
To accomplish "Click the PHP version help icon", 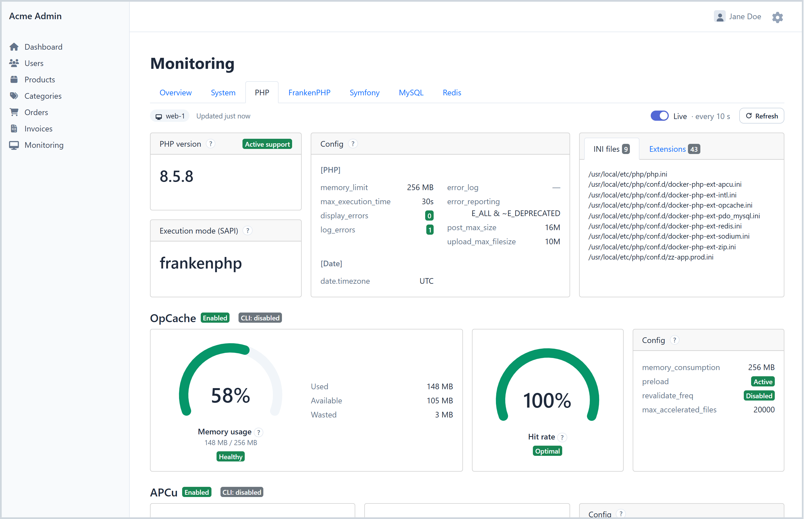I will [x=211, y=144].
